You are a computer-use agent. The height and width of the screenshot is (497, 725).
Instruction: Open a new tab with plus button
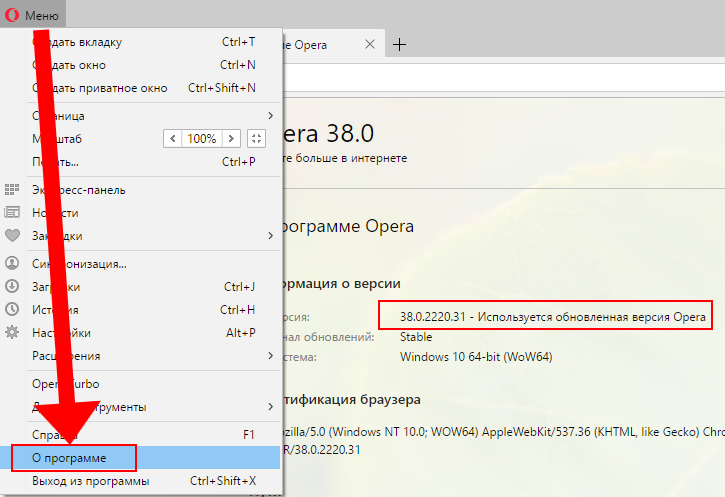click(x=400, y=44)
